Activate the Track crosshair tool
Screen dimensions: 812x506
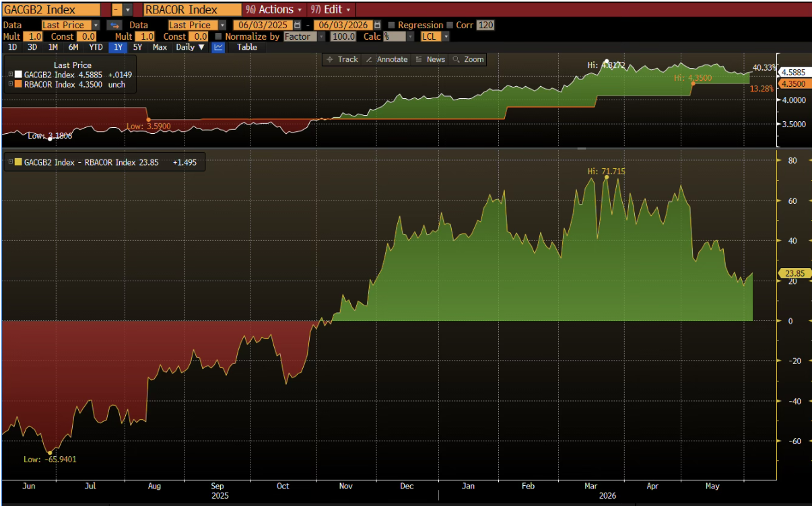[x=342, y=59]
